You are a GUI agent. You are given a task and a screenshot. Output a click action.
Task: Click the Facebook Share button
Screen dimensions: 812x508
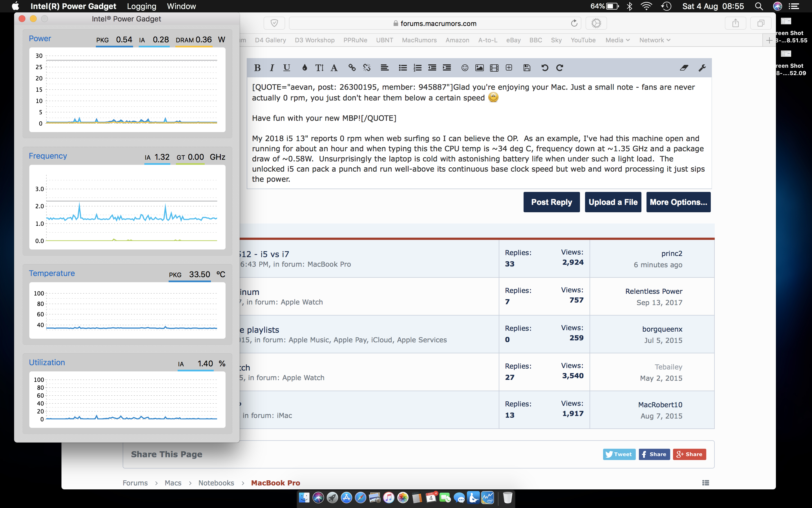click(x=654, y=454)
